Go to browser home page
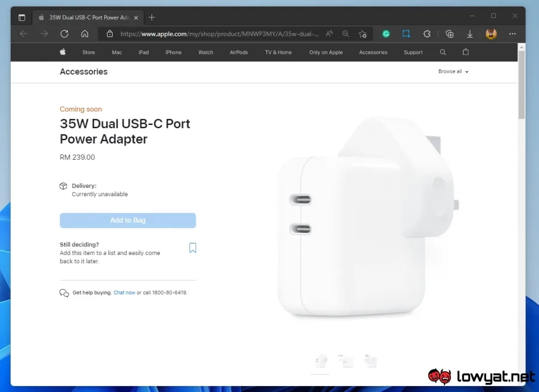 (84, 34)
